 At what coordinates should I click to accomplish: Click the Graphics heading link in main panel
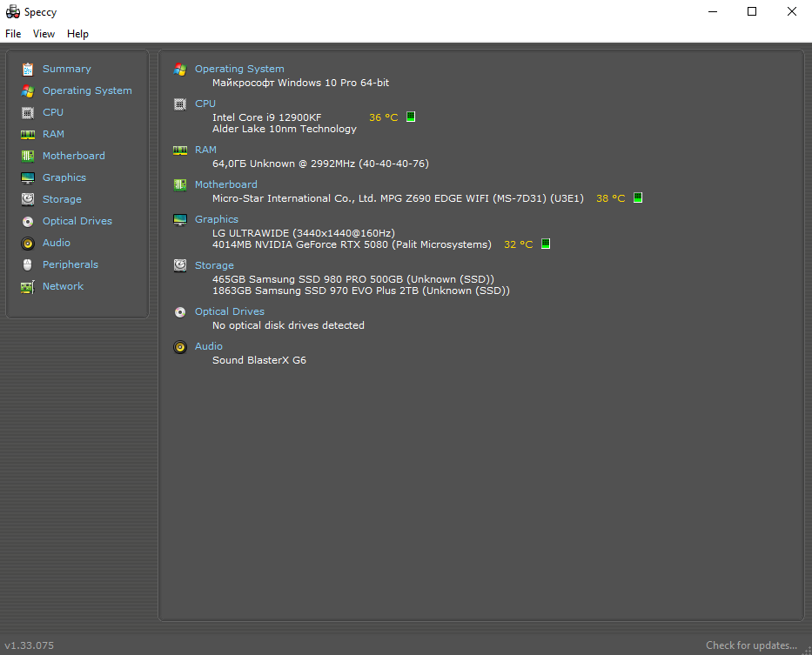217,219
